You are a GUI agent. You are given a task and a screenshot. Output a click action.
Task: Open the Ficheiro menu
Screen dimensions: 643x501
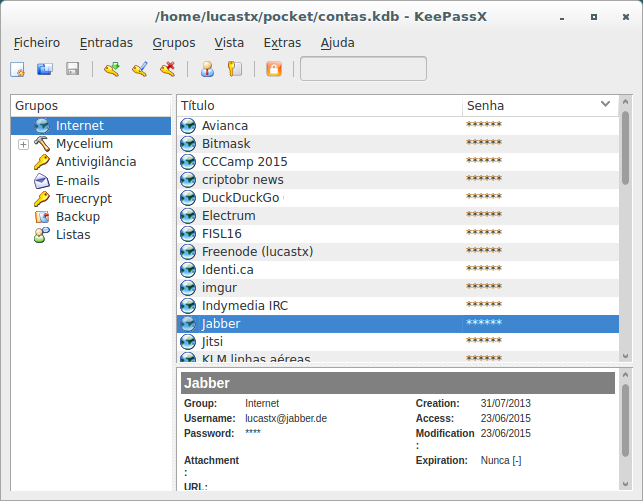[37, 43]
